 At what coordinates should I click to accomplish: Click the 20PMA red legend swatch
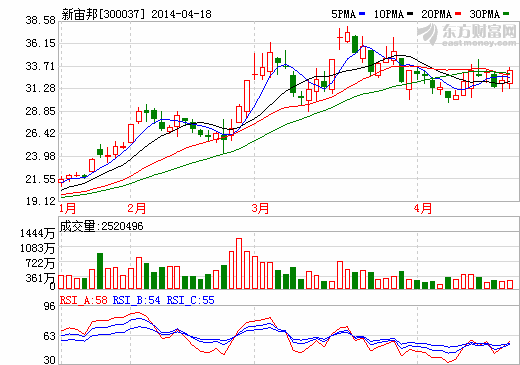458,14
